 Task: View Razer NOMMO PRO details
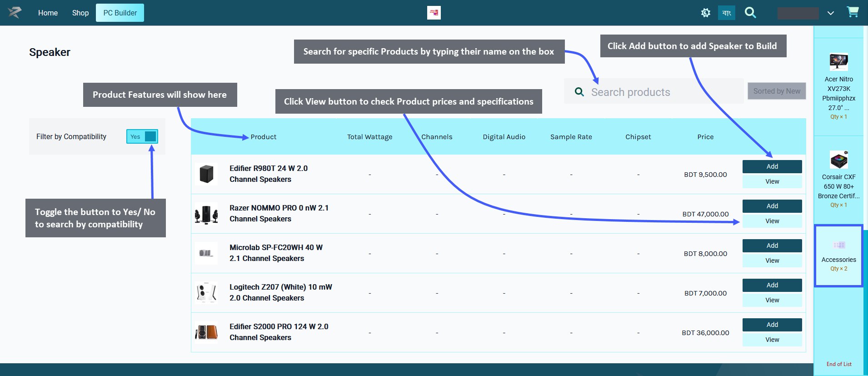coord(772,221)
